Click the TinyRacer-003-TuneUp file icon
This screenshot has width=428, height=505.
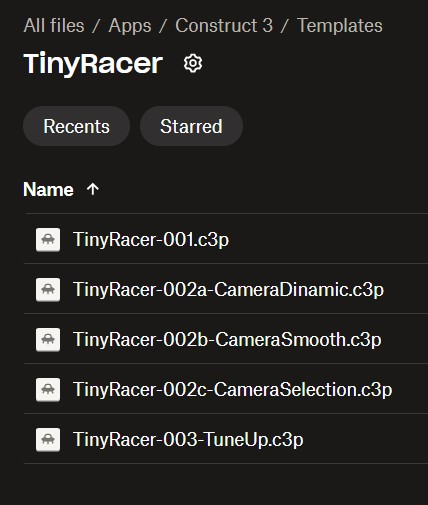48,440
